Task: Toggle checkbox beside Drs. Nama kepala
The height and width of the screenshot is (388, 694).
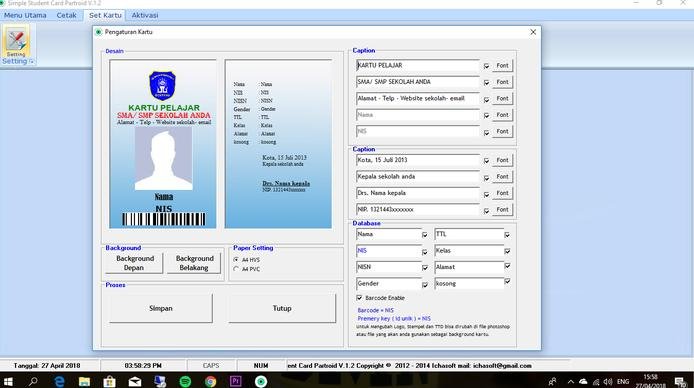Action: (486, 195)
